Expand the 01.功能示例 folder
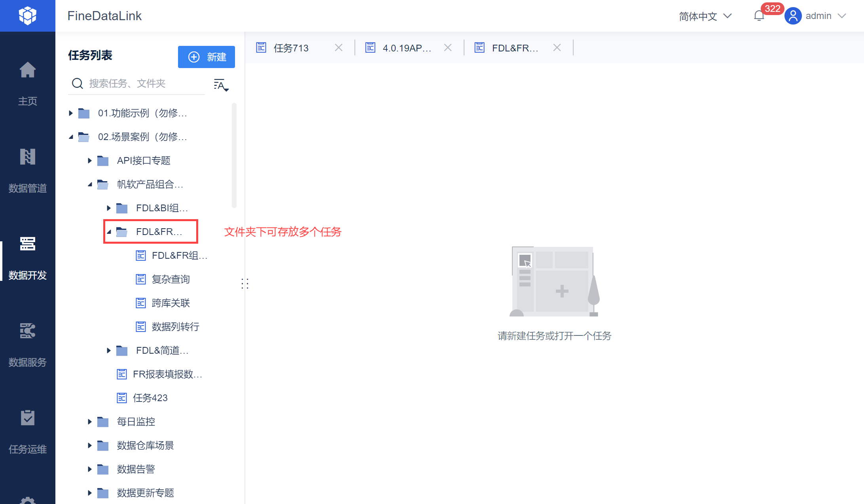This screenshot has width=864, height=504. (x=71, y=113)
